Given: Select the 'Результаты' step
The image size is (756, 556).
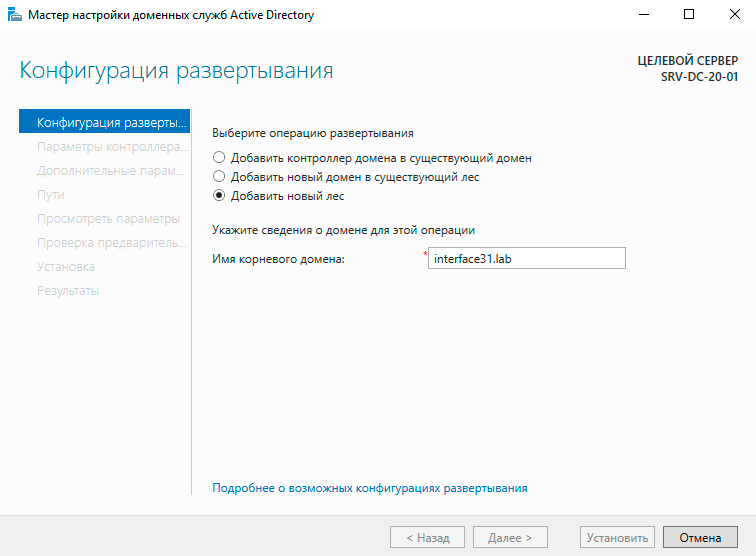Looking at the screenshot, I should (68, 291).
